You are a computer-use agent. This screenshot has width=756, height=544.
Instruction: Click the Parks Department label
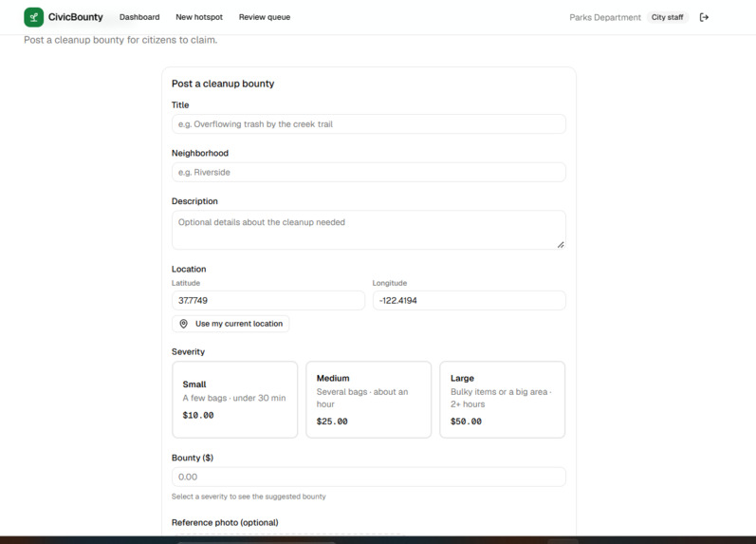point(605,17)
